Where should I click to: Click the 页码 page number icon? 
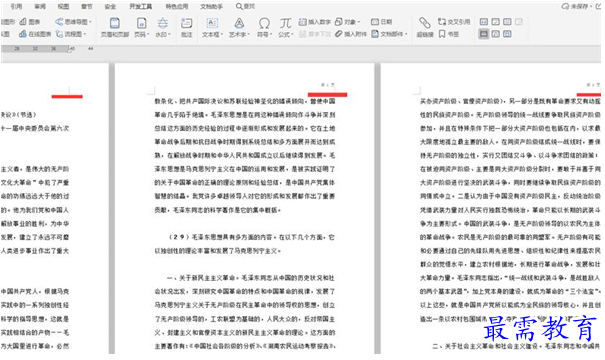pos(141,23)
